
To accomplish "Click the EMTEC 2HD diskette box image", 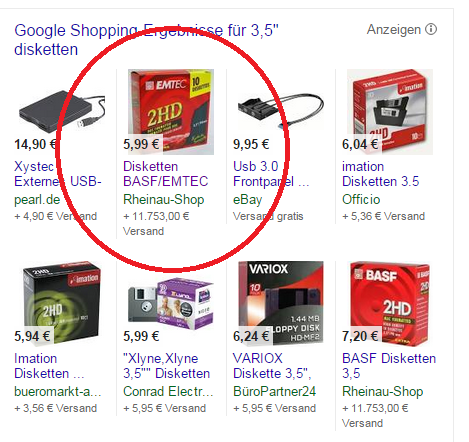I will coord(171,112).
